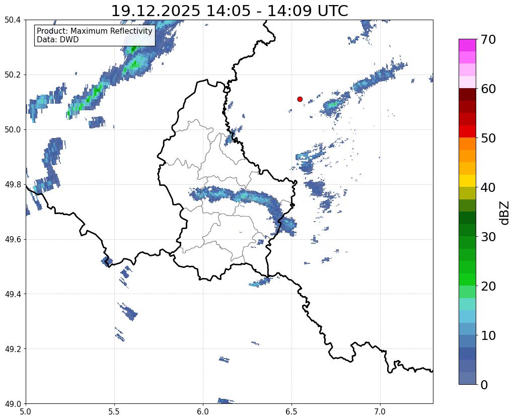The height and width of the screenshot is (420, 515).
Task: Click the colorbar tick label 0
Action: pos(484,385)
